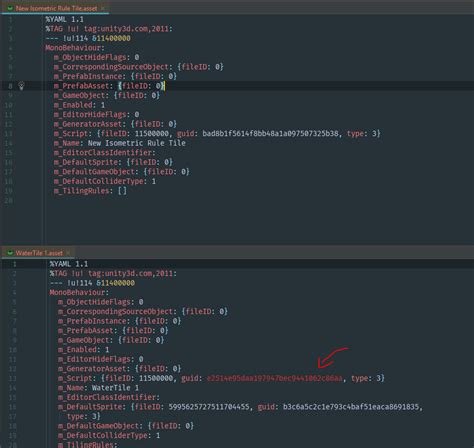Screen dimensions: 474x448
Task: Click 'm_Enabled: 1' in top editor
Action: 80,105
